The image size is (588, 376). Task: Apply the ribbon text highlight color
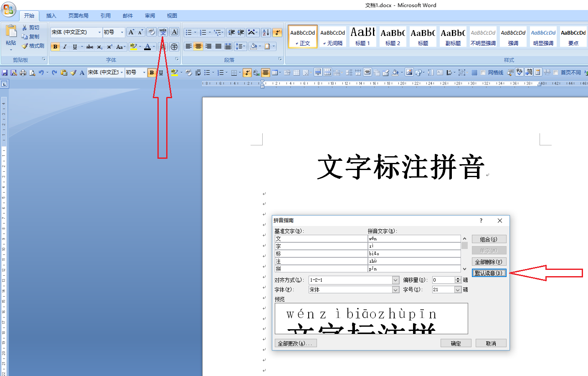tap(133, 47)
